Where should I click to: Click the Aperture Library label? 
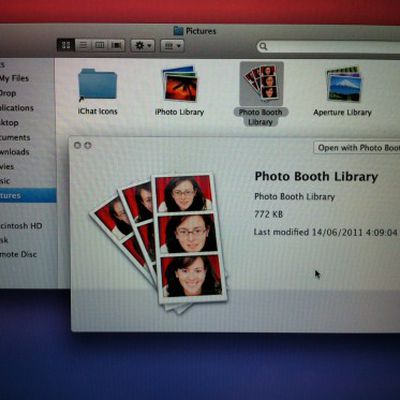pos(342,112)
